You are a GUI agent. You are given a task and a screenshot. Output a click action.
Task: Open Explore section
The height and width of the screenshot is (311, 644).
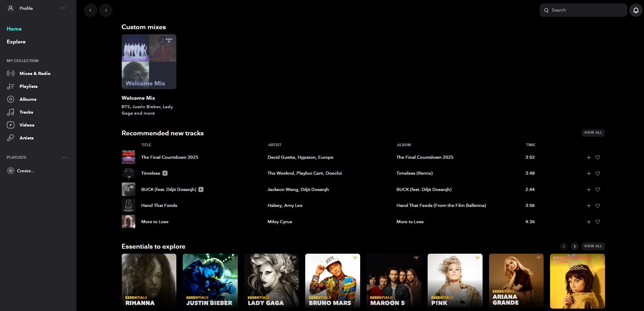pos(16,42)
